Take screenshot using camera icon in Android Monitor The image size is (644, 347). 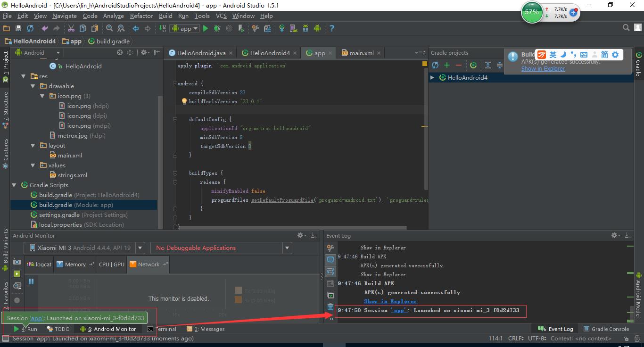17,262
